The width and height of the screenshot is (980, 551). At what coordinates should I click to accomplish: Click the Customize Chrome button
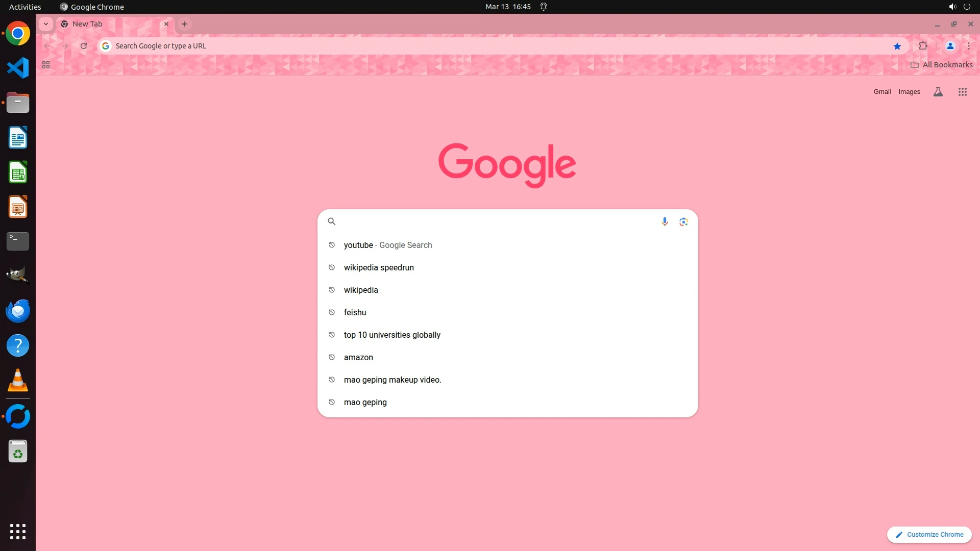click(x=929, y=534)
